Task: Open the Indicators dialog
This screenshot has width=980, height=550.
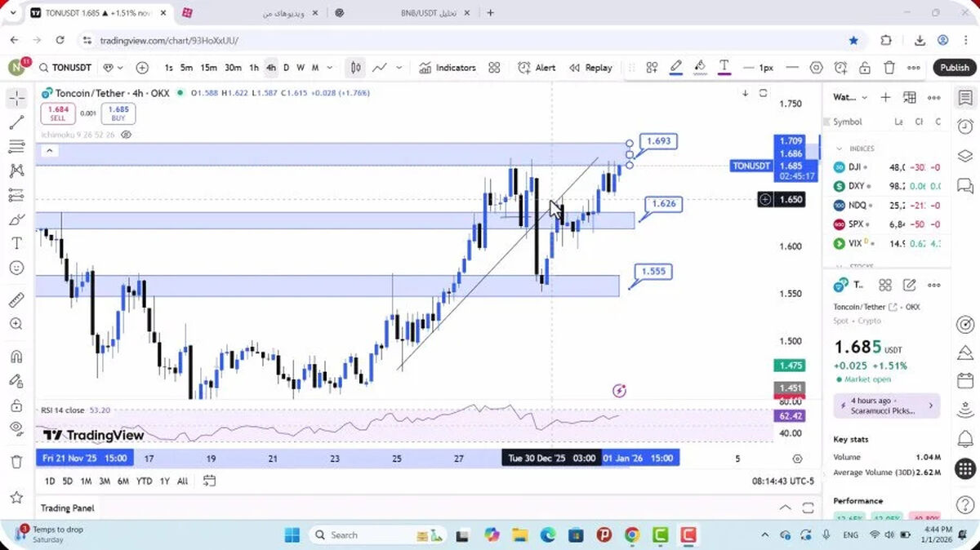Action: (x=448, y=68)
